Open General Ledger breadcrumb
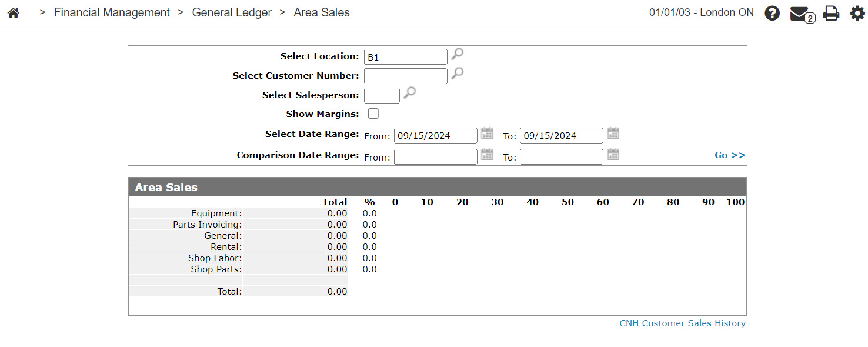 click(232, 12)
